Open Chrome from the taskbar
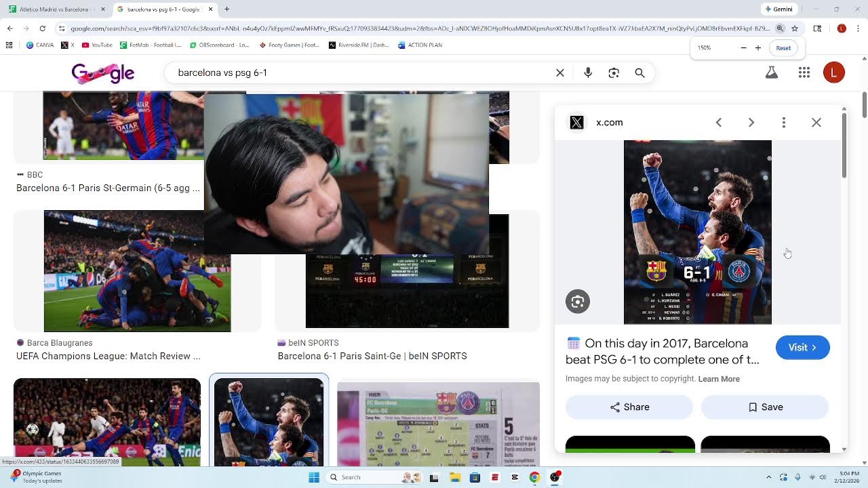The height and width of the screenshot is (488, 868). pos(534,477)
